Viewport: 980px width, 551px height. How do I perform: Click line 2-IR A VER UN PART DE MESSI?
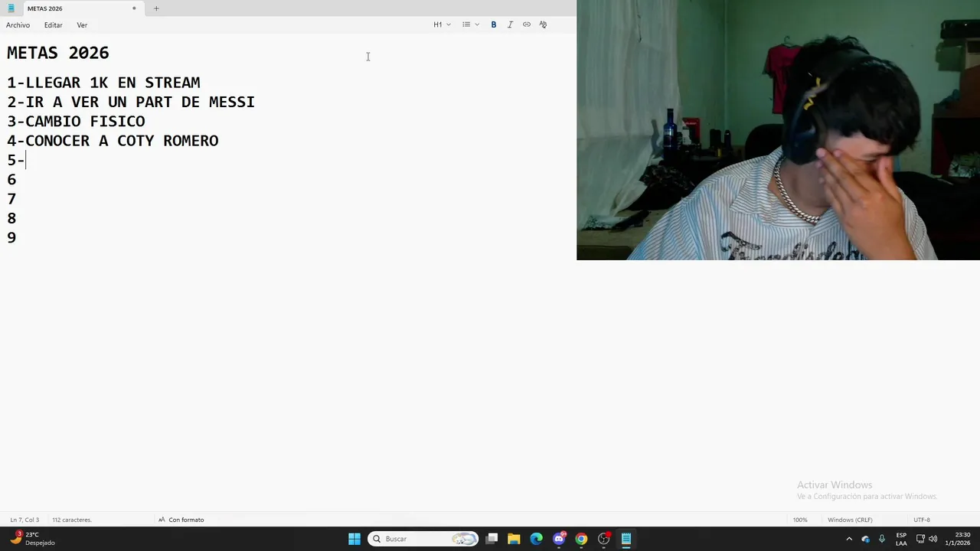click(x=131, y=102)
